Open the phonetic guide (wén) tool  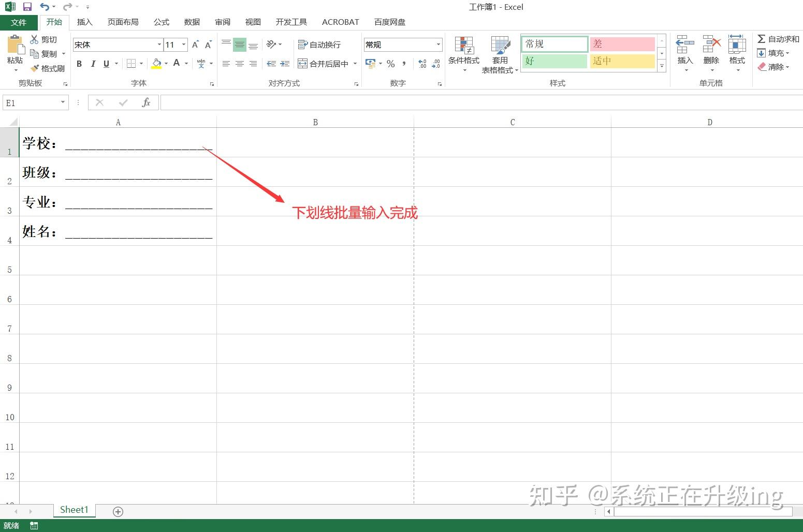click(201, 64)
